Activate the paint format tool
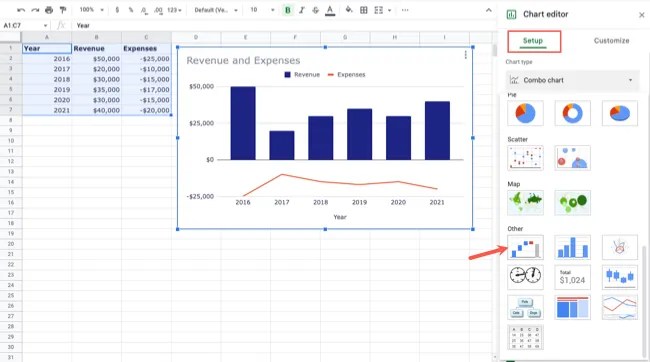The image size is (650, 362). click(63, 10)
